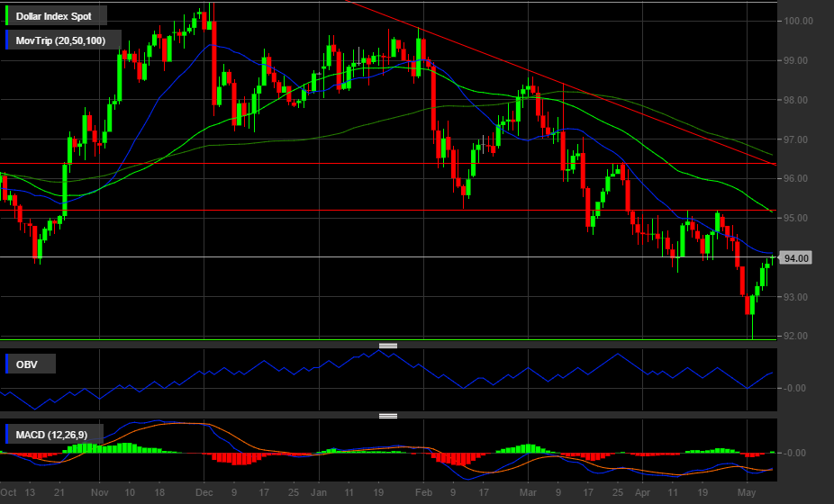Viewport: 834px width, 504px height.
Task: Select the Dec label on the date axis
Action: click(203, 494)
